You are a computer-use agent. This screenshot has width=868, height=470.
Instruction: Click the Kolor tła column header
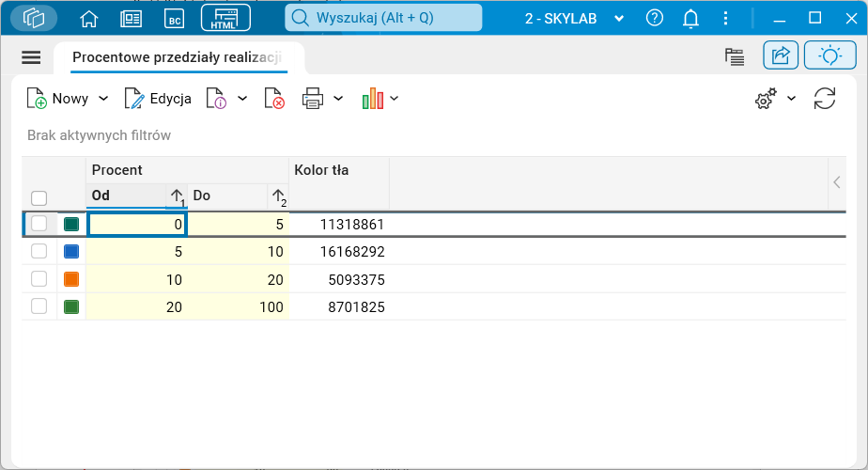point(339,183)
